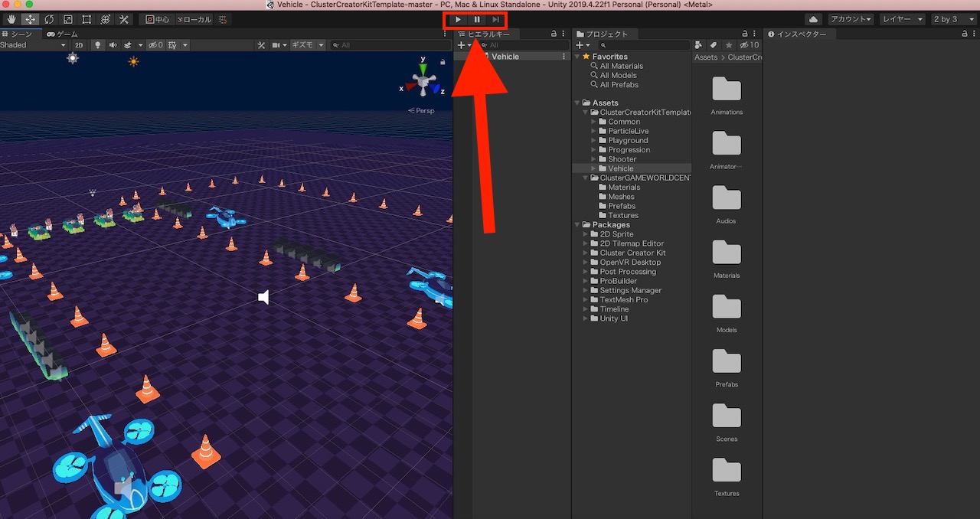Open the Account menu
Screen dimensions: 980x519
[x=850, y=18]
